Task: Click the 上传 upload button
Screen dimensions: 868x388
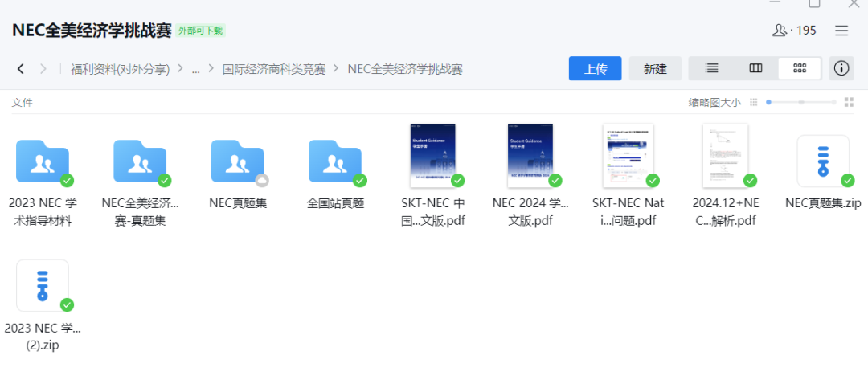Action: tap(595, 68)
